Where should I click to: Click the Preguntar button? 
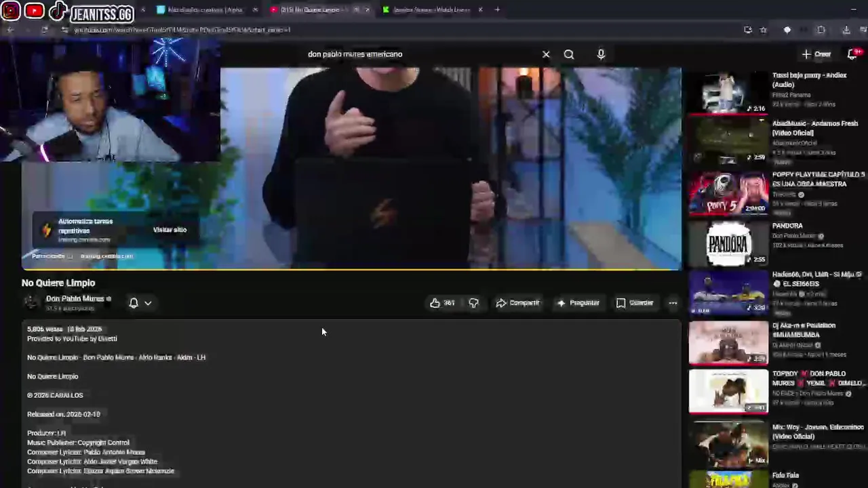(x=578, y=303)
